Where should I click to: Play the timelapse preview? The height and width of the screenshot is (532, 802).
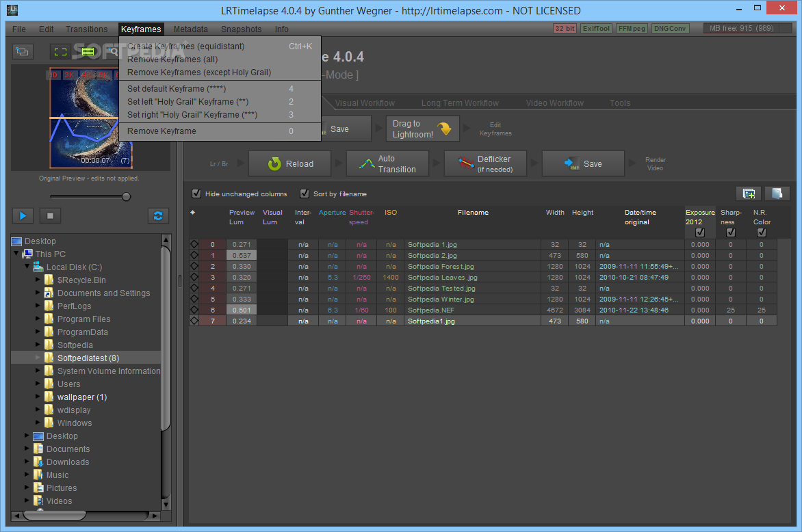[x=23, y=215]
